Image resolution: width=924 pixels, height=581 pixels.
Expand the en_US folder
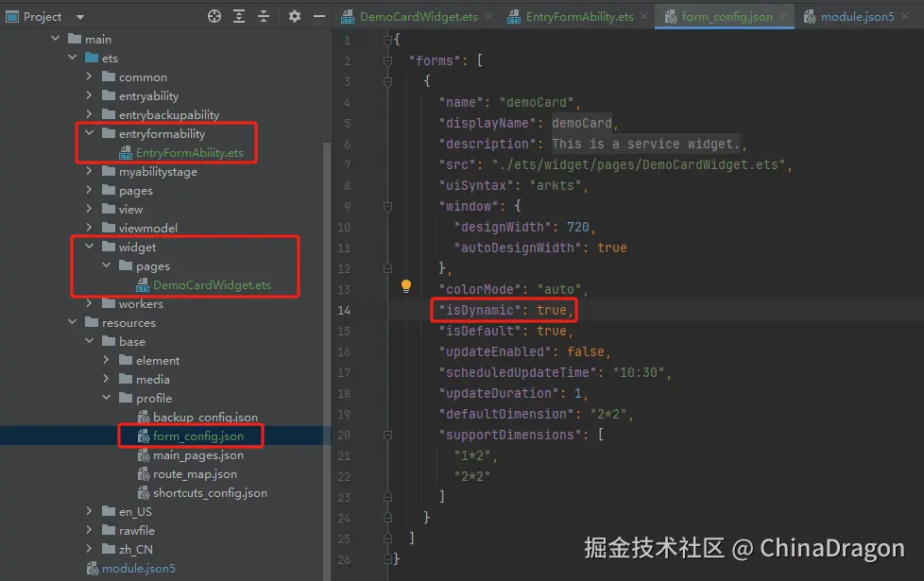[x=89, y=510]
